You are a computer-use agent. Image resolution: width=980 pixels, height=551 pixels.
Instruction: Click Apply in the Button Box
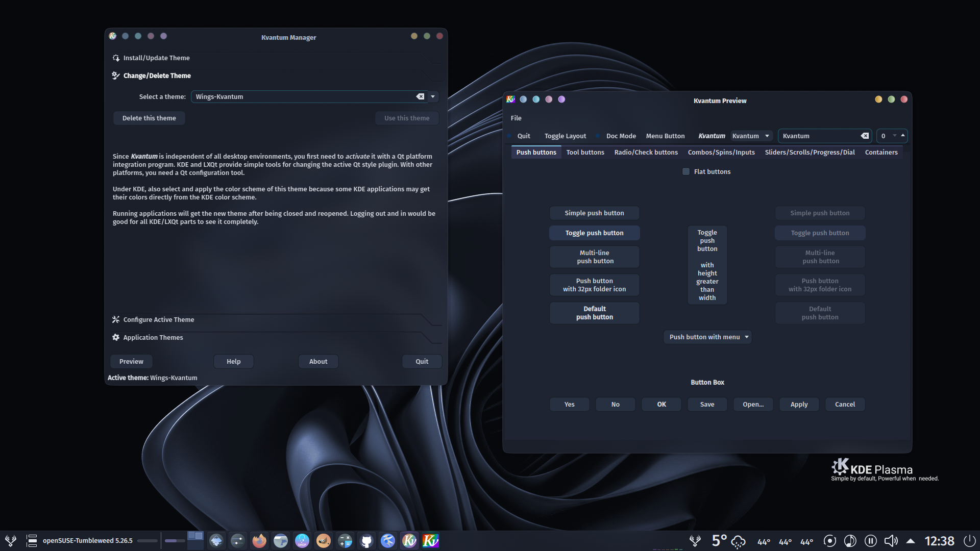point(799,404)
